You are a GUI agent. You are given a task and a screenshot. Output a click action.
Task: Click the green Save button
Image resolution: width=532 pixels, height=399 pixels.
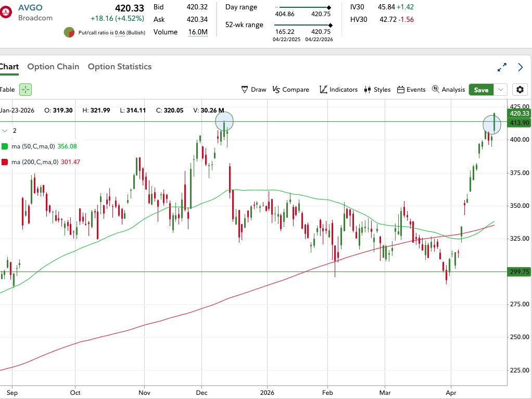(x=481, y=90)
